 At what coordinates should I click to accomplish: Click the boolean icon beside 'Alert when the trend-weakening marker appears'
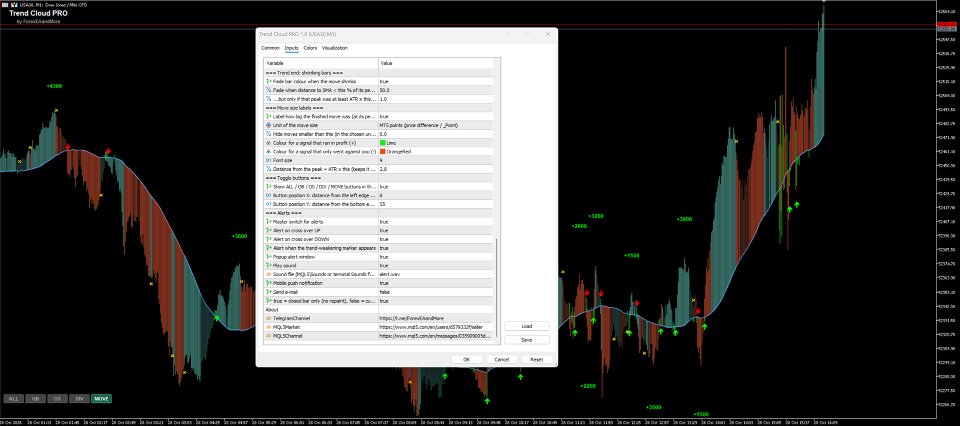(268, 248)
